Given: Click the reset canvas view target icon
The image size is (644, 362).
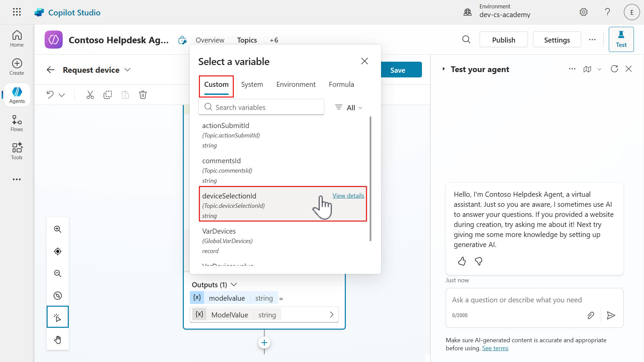Looking at the screenshot, I should [x=58, y=251].
